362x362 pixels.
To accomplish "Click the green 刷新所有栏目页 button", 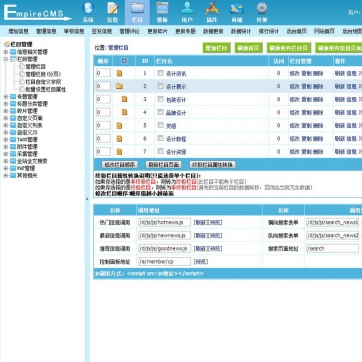I will coord(289,48).
